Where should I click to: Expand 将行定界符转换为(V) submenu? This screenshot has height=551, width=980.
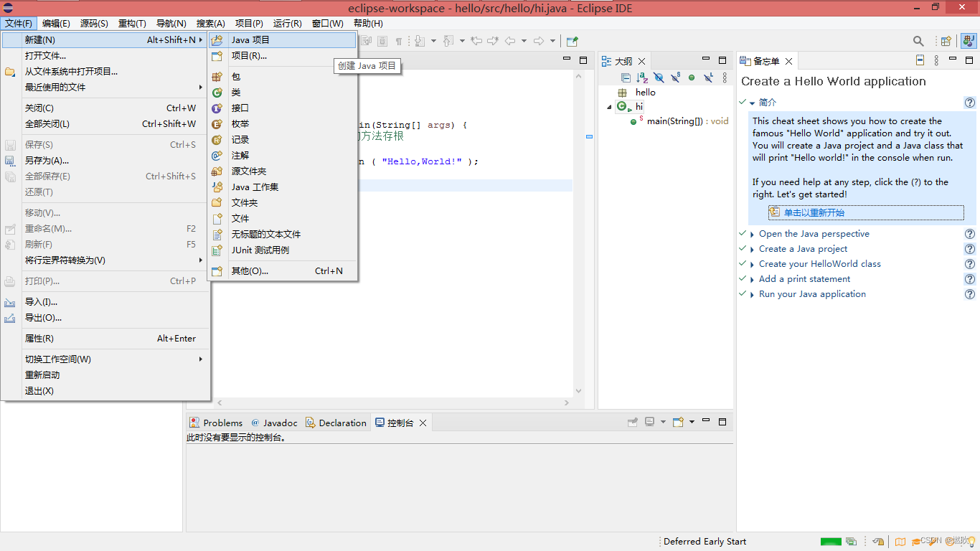(x=105, y=260)
